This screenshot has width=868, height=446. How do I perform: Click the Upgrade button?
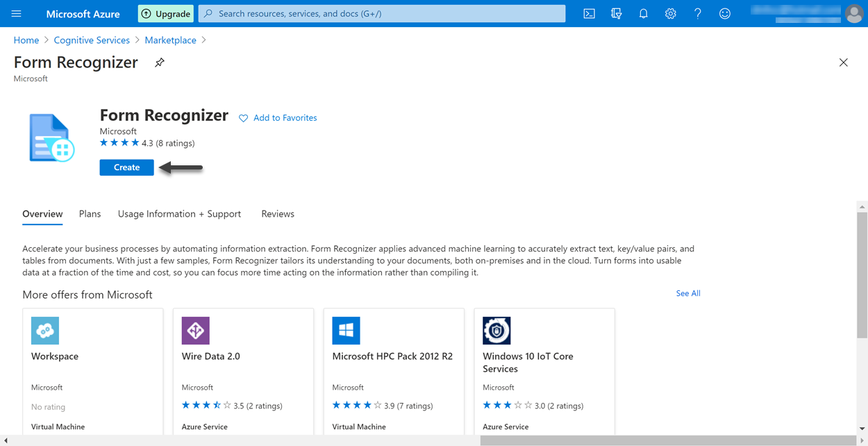pos(166,13)
